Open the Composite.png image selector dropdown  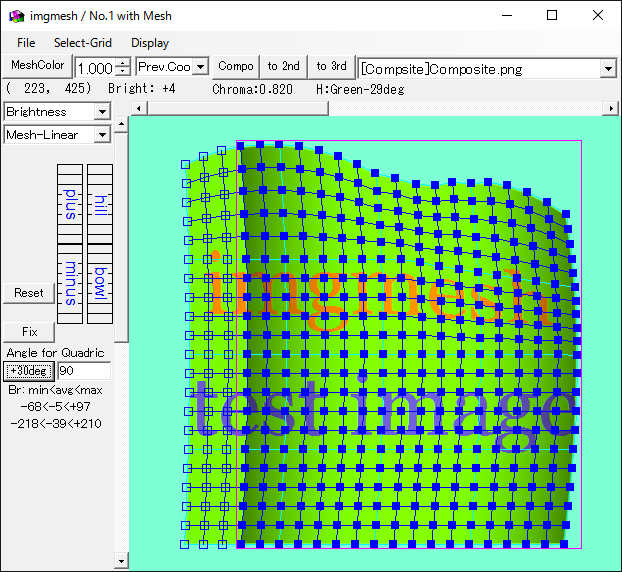[608, 69]
